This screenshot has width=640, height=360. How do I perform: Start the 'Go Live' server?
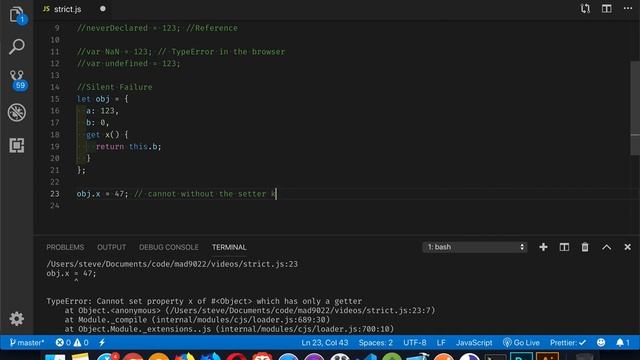coord(521,342)
